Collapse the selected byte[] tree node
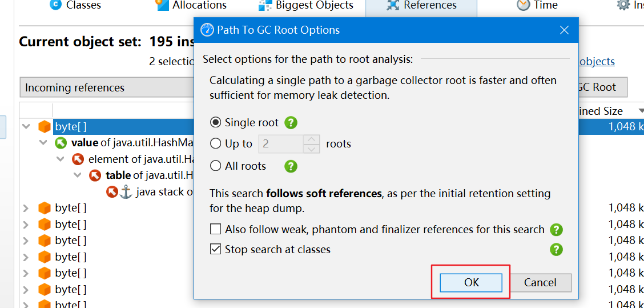 26,127
